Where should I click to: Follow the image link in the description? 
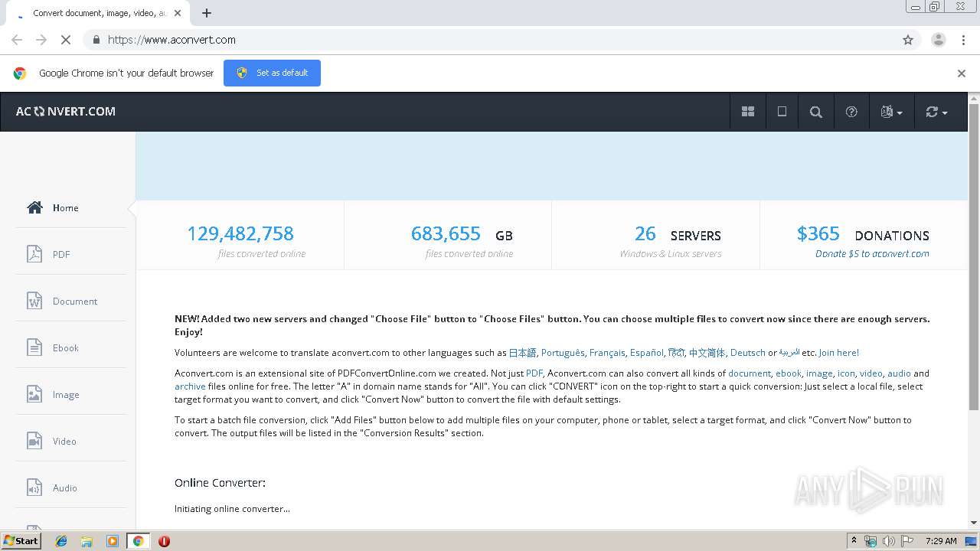pos(819,373)
